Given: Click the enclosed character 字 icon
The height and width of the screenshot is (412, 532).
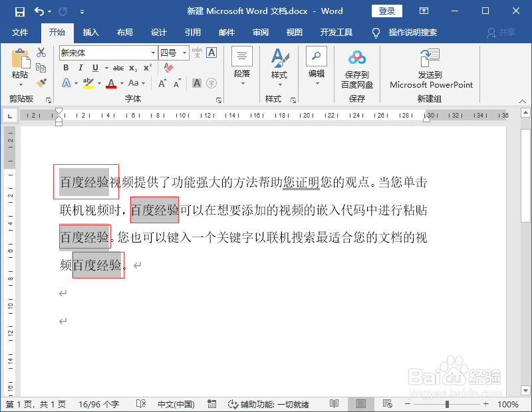Looking at the screenshot, I should point(211,83).
